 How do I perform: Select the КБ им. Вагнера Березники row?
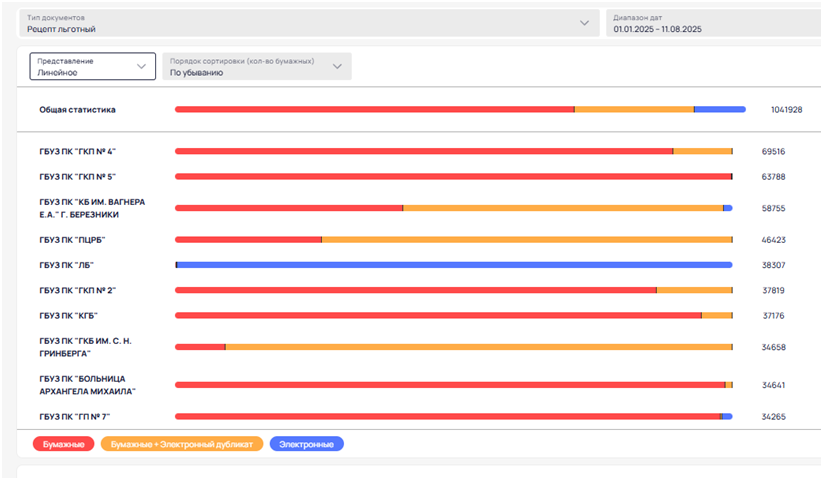(418, 208)
